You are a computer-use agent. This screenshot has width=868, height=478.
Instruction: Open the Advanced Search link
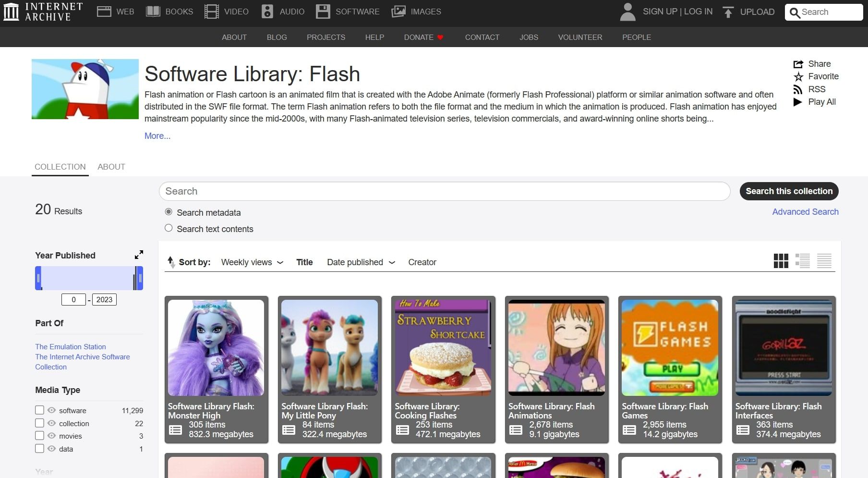[x=805, y=211]
